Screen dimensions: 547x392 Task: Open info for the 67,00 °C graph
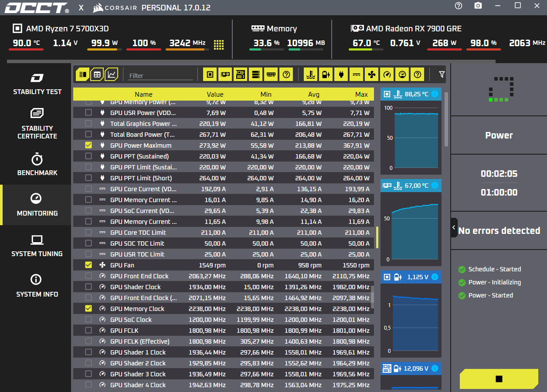435,185
